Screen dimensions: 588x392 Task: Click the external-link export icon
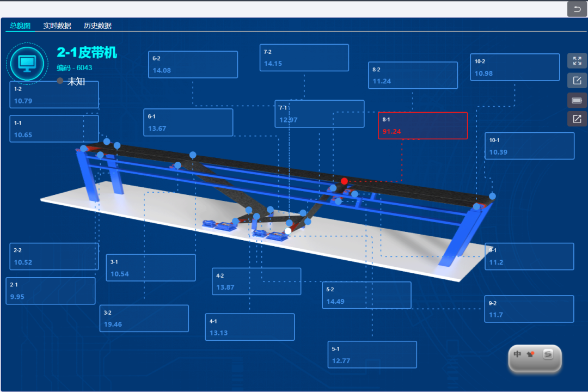click(x=577, y=119)
